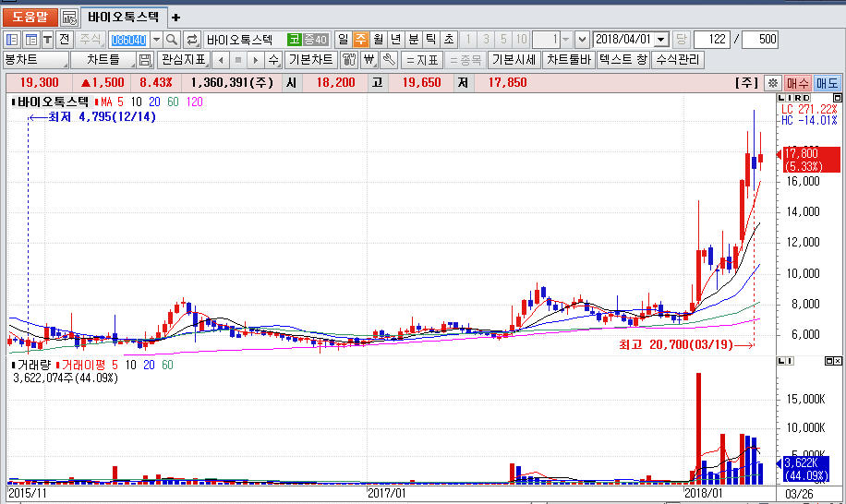Click the 500 bar count input field
846x504 pixels.
point(760,40)
